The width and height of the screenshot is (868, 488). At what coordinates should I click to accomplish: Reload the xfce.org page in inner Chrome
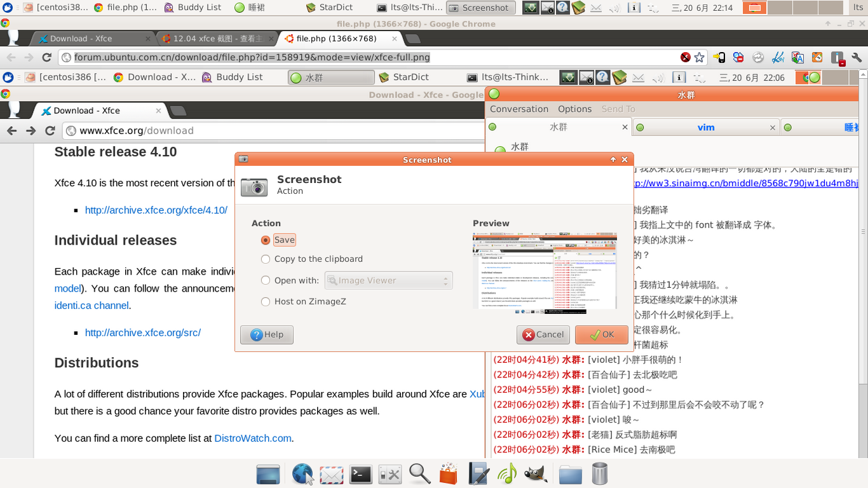tap(50, 131)
